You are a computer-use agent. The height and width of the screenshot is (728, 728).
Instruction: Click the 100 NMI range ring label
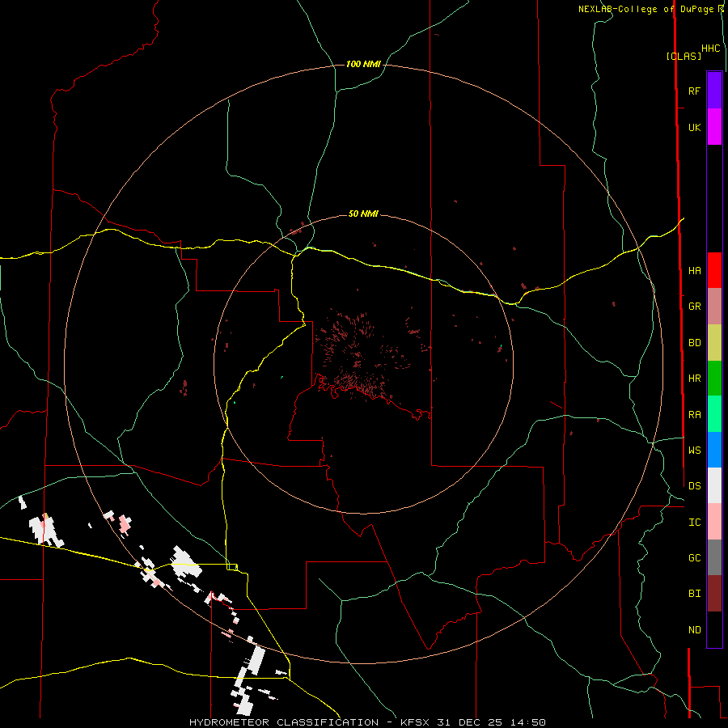coord(363,64)
